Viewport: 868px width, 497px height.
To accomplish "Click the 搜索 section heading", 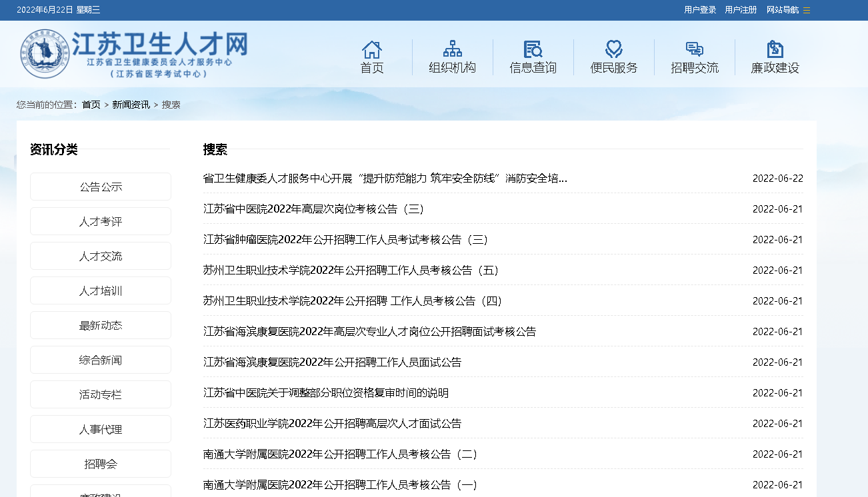I will click(x=215, y=149).
